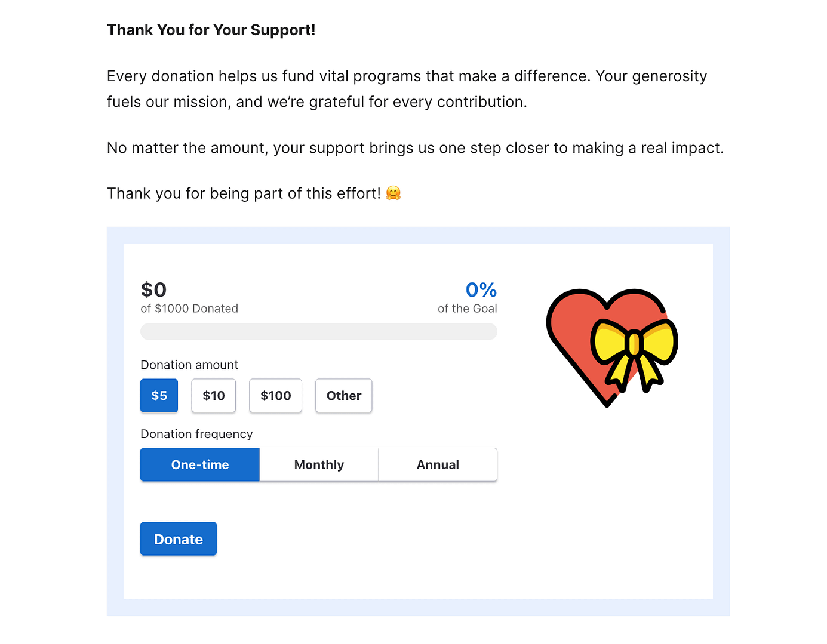Switch to Annual donation frequency

438,464
